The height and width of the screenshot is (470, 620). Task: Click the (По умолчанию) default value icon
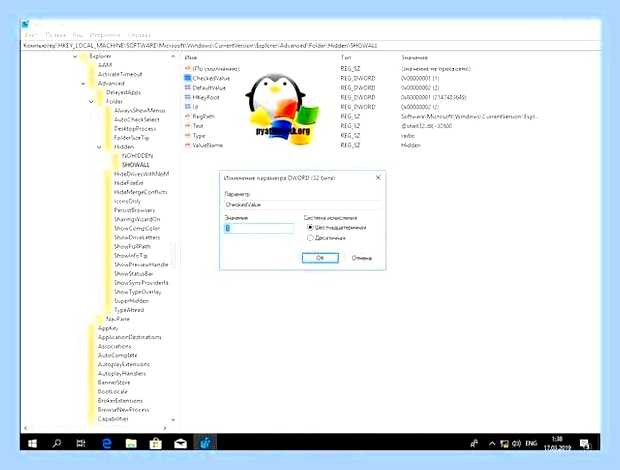click(x=188, y=68)
